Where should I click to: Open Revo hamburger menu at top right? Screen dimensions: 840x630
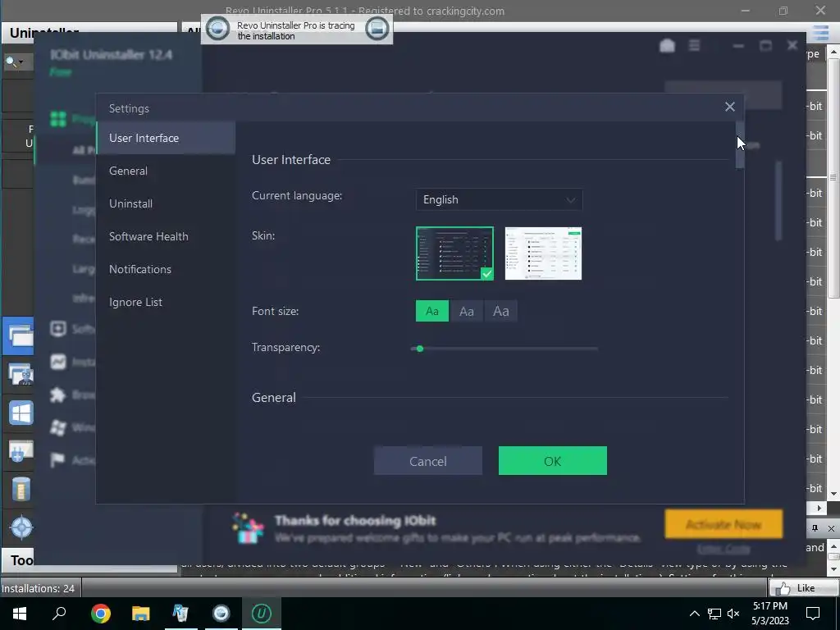pyautogui.click(x=820, y=33)
